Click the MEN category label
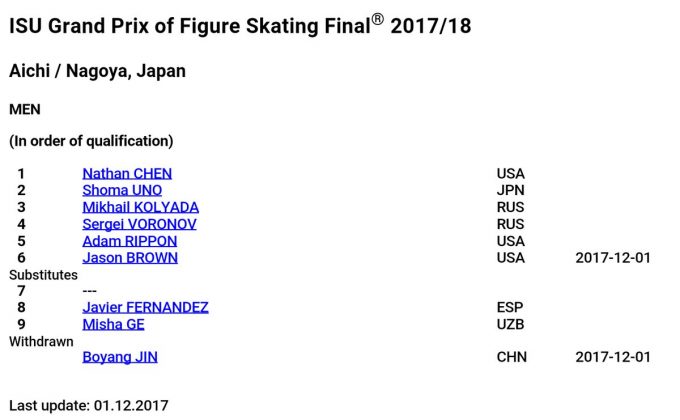The width and height of the screenshot is (680, 420). 25,108
